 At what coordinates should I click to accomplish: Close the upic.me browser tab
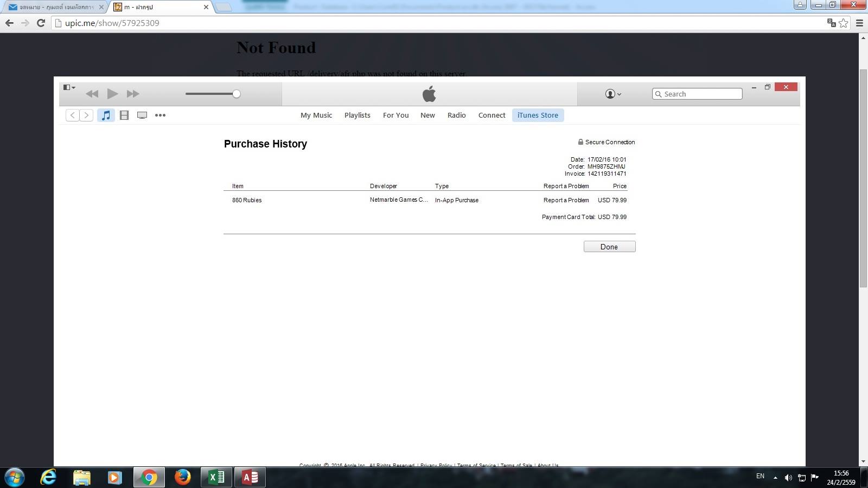[x=206, y=7]
